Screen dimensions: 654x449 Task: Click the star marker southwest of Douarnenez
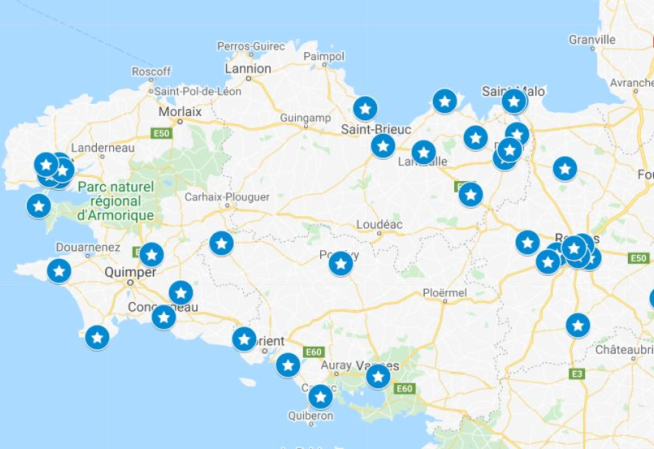click(x=59, y=271)
